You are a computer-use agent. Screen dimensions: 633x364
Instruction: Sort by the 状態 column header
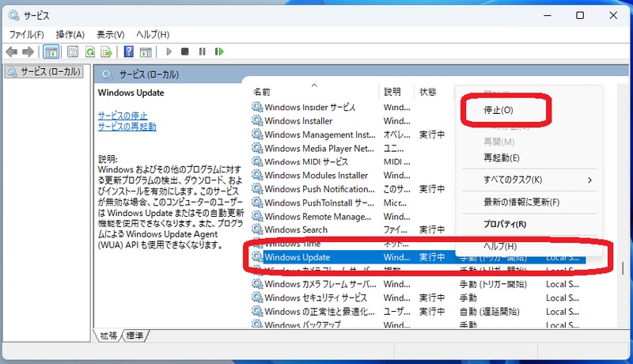pyautogui.click(x=427, y=92)
